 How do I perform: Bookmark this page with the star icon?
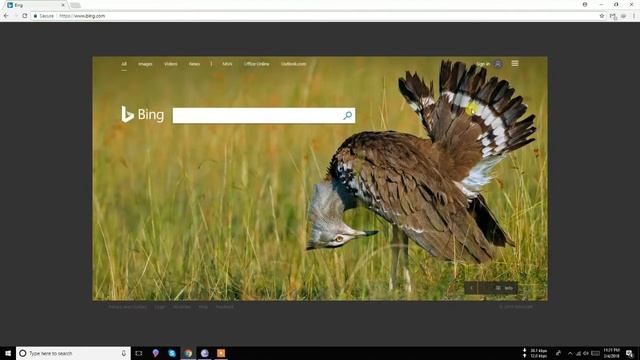coord(602,16)
